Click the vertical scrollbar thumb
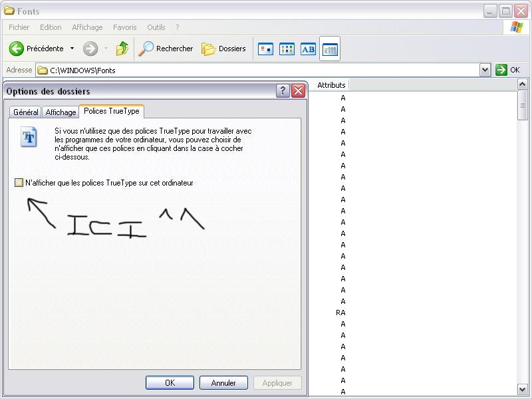 tap(523, 105)
